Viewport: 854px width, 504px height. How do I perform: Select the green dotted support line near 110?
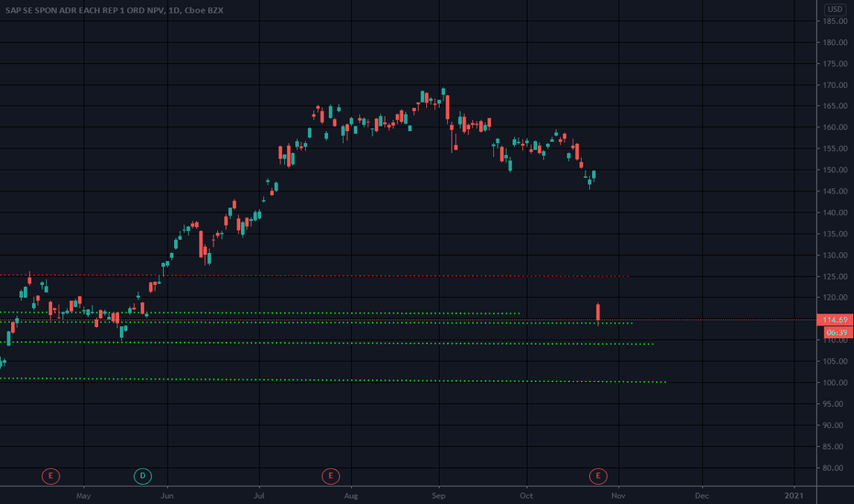(327, 343)
